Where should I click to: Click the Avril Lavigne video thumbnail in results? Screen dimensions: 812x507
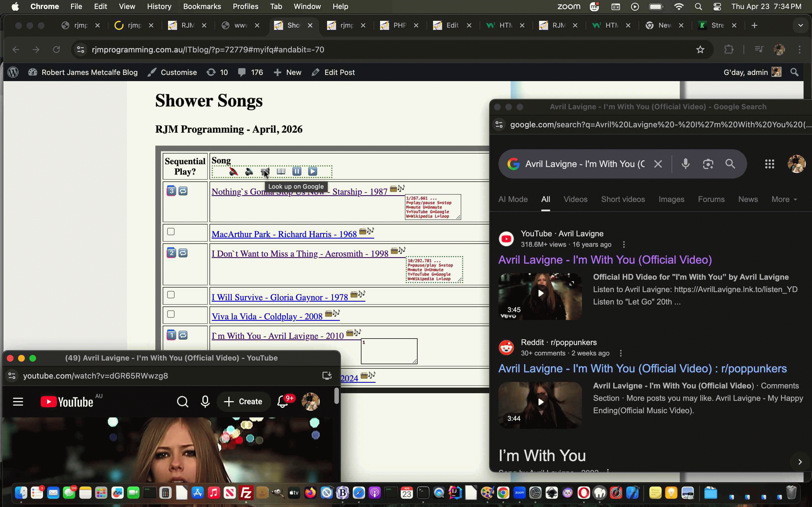click(540, 296)
